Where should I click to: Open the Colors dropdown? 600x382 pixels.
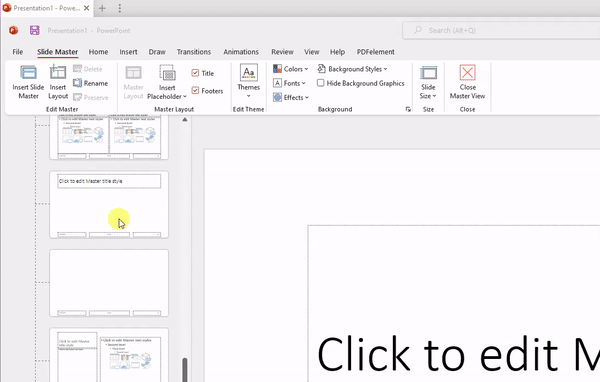[x=290, y=69]
